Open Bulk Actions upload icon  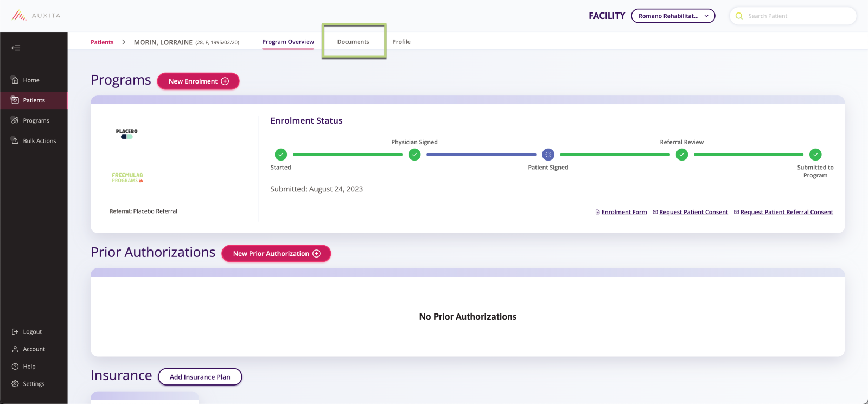[15, 140]
